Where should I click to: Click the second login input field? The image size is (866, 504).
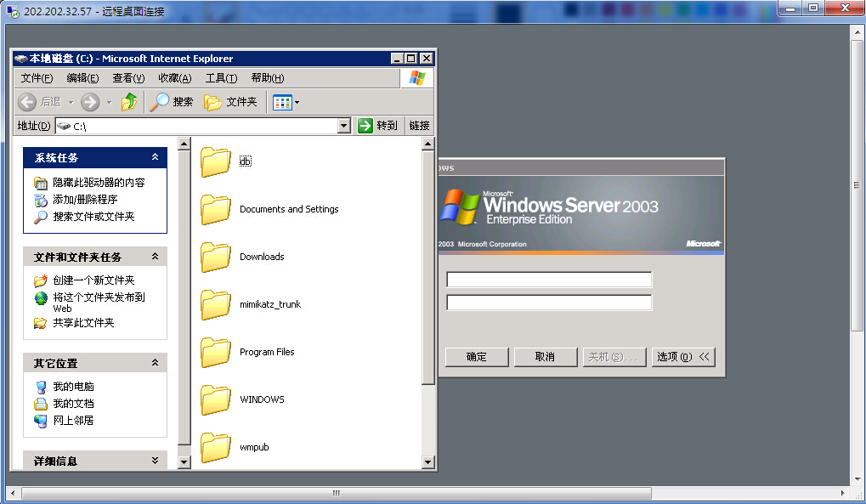tap(549, 303)
